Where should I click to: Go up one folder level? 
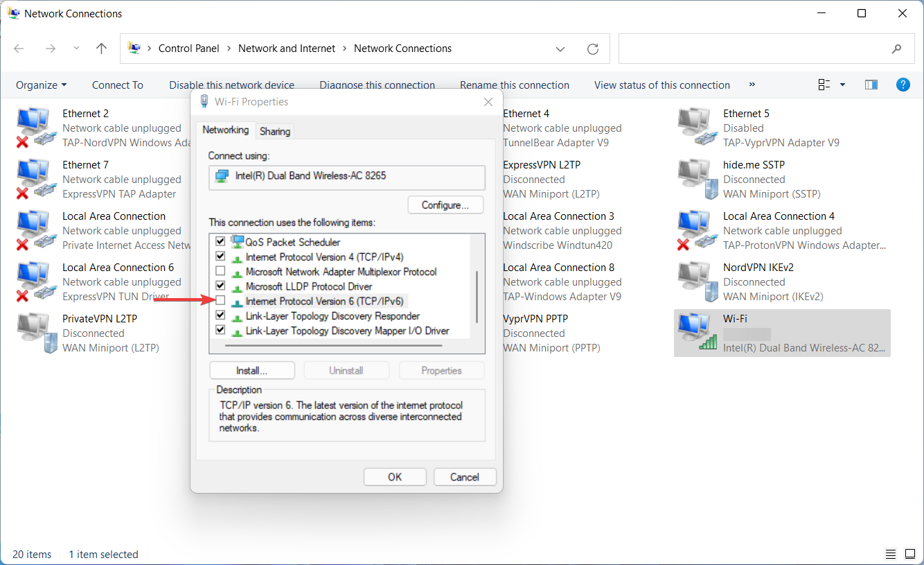tap(101, 49)
